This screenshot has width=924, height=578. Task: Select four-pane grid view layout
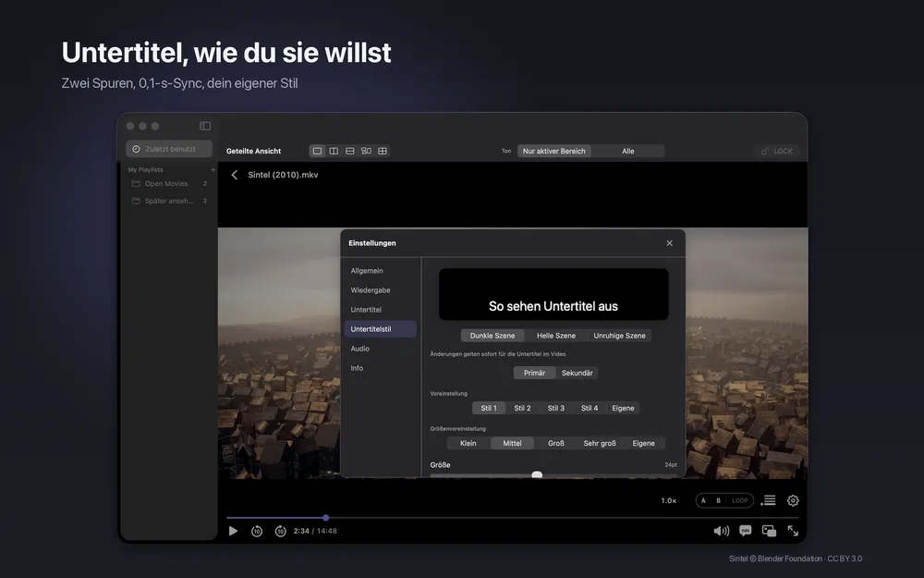point(383,151)
